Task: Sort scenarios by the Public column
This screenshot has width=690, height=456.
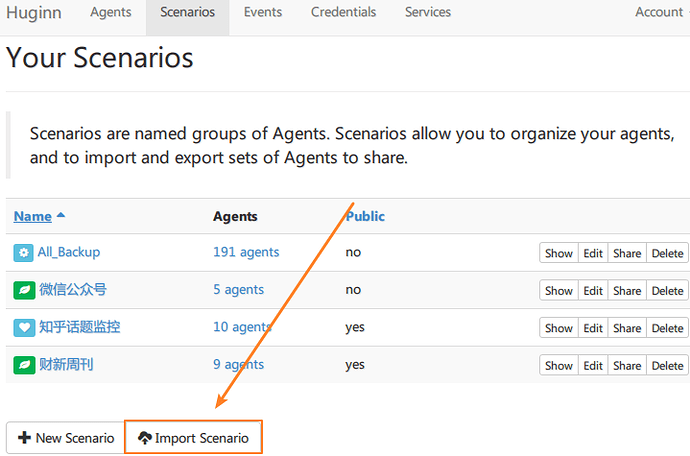Action: (365, 216)
